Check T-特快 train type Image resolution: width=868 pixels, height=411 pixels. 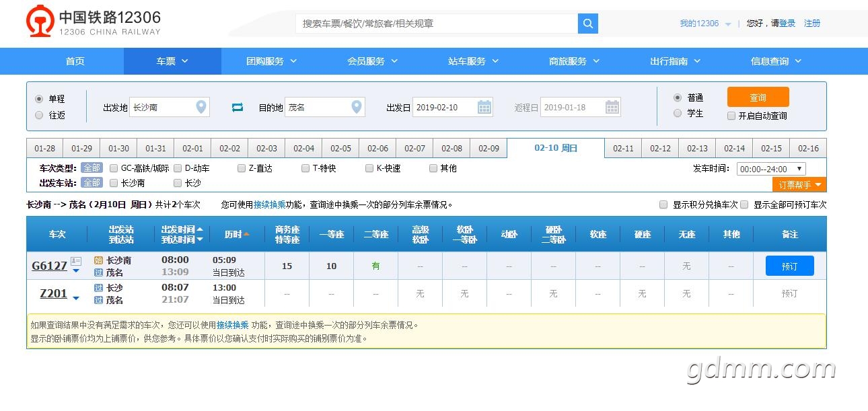(305, 168)
